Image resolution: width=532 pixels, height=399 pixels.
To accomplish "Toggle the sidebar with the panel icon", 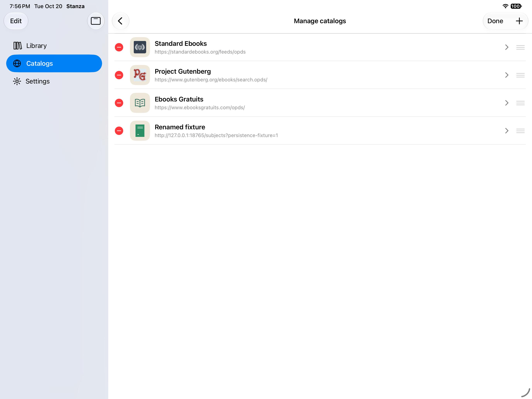I will pyautogui.click(x=96, y=21).
